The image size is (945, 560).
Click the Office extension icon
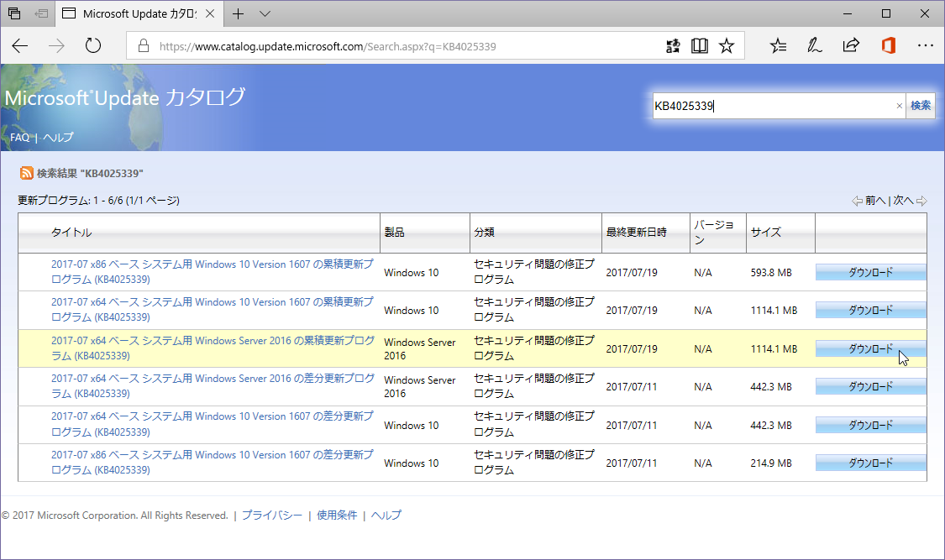point(889,46)
